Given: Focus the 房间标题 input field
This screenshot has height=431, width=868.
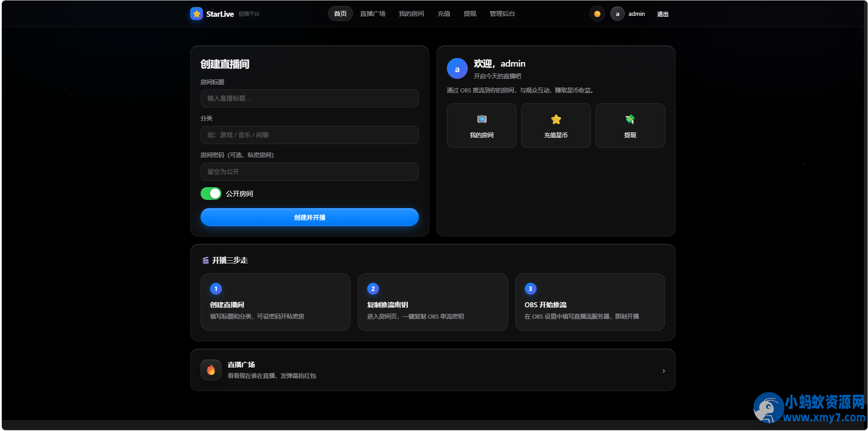Looking at the screenshot, I should coord(310,98).
